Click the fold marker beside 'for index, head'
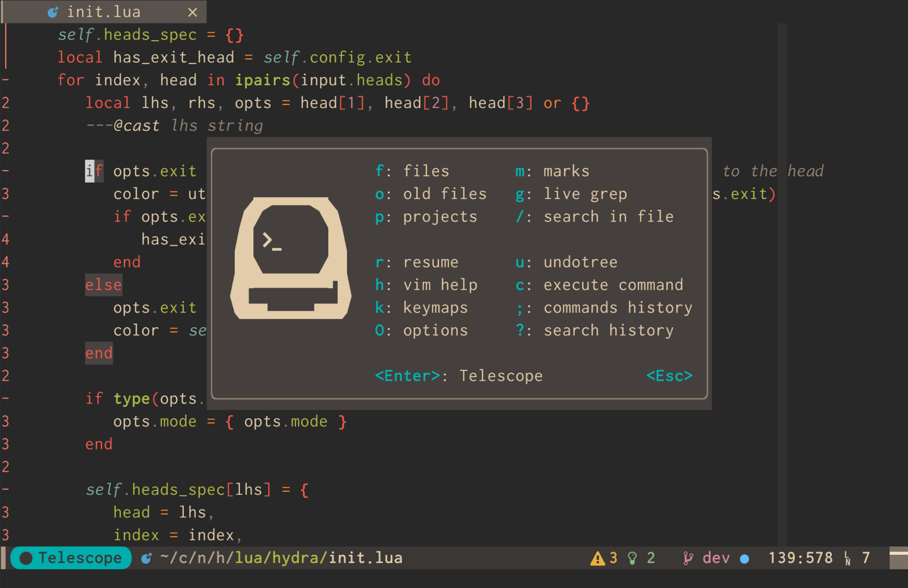The width and height of the screenshot is (908, 588). [x=5, y=80]
